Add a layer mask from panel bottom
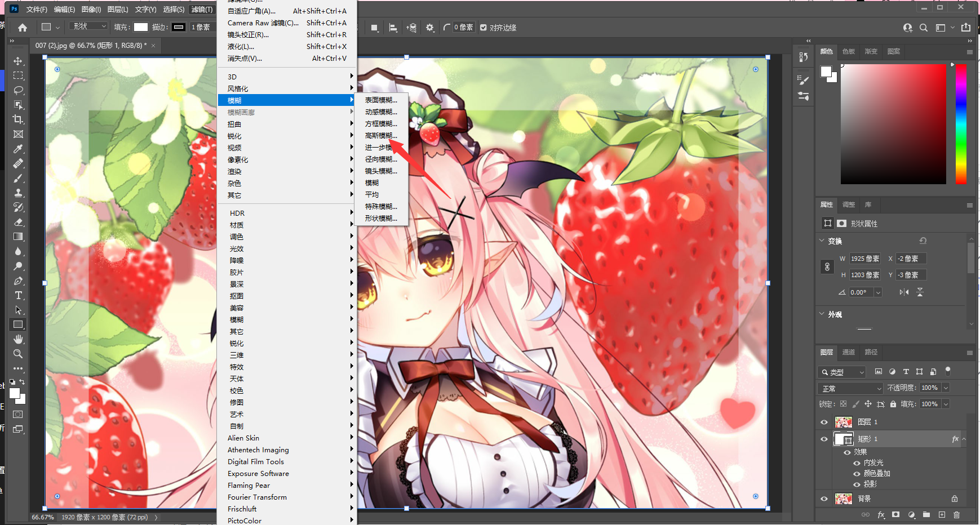 point(896,515)
